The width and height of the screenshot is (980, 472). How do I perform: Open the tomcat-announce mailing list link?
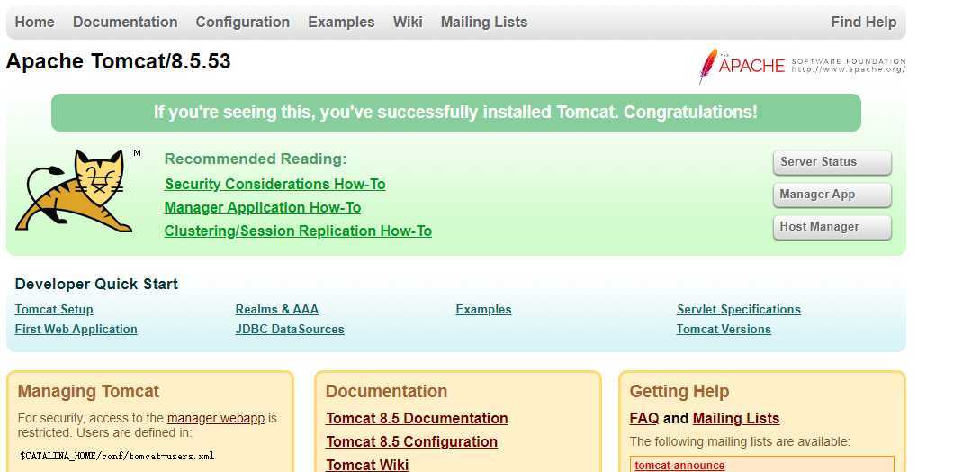pos(679,465)
